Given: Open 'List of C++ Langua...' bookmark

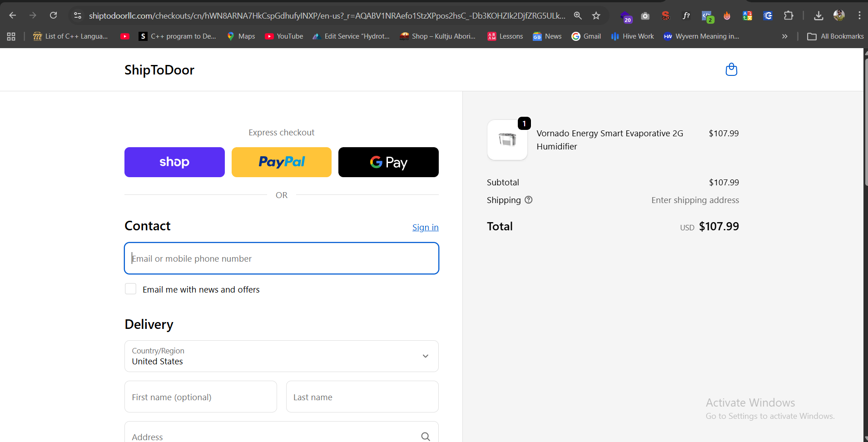Looking at the screenshot, I should [x=70, y=36].
